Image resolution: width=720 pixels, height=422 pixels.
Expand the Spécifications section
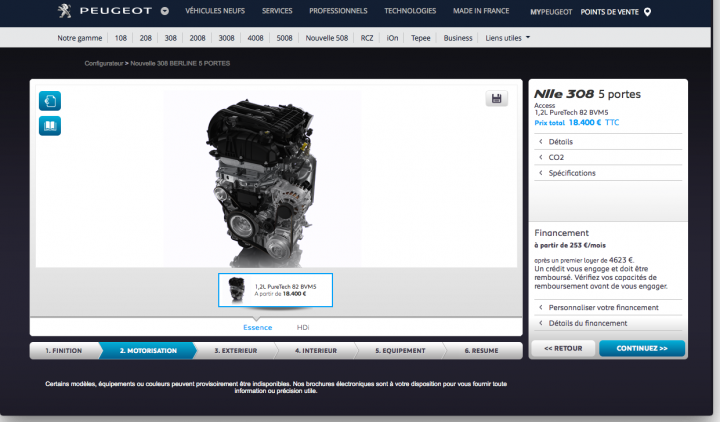(x=608, y=173)
